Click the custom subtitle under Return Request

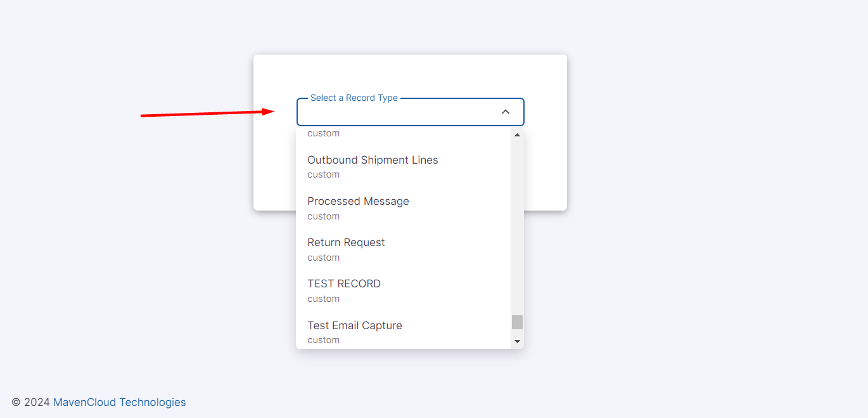[323, 258]
